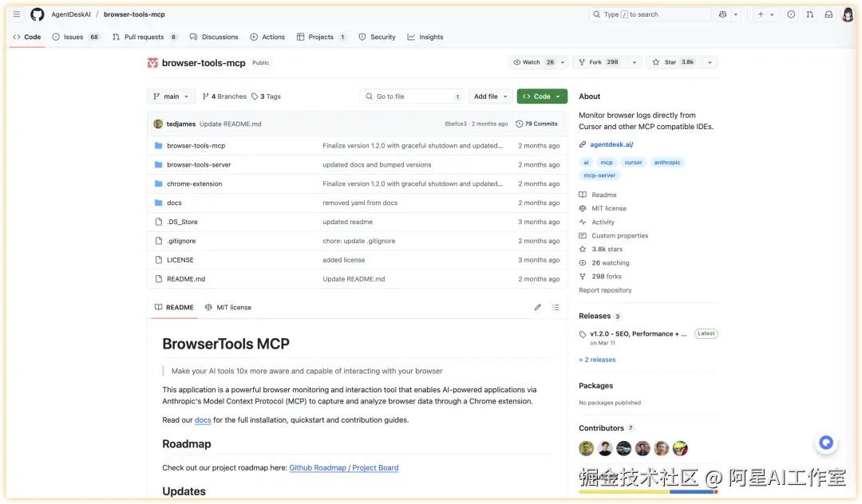
Task: Open the Insights tab
Action: [425, 37]
